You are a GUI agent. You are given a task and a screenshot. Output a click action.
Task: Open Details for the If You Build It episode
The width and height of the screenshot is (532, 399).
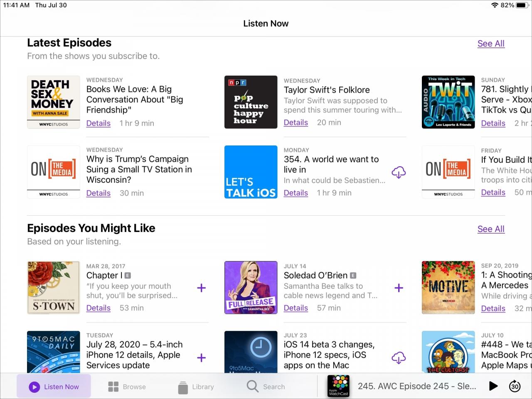click(493, 192)
